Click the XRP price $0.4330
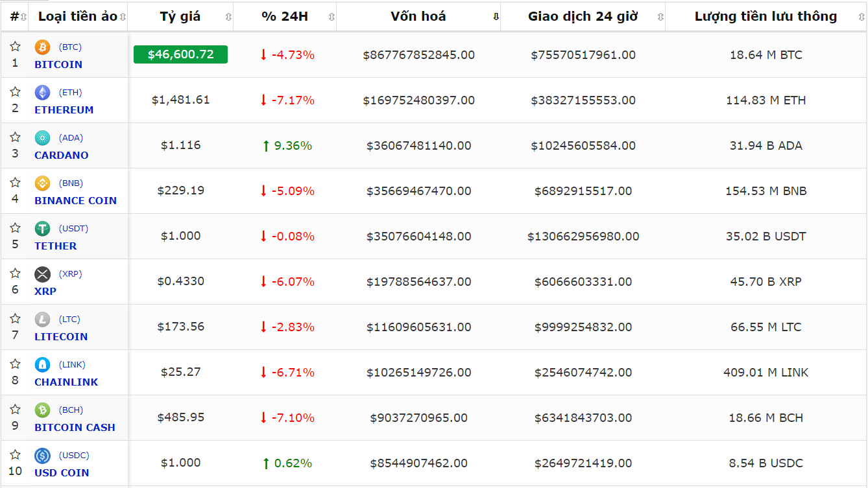This screenshot has height=488, width=868. [180, 281]
